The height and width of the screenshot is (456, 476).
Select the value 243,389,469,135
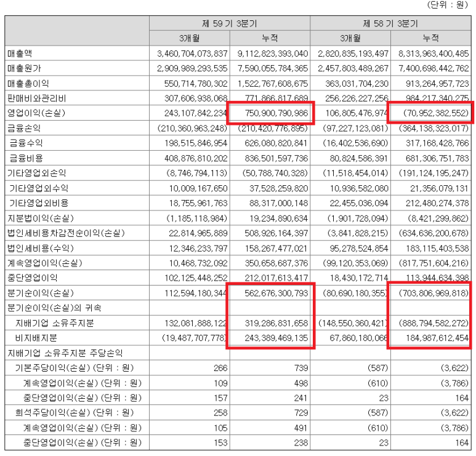276,338
